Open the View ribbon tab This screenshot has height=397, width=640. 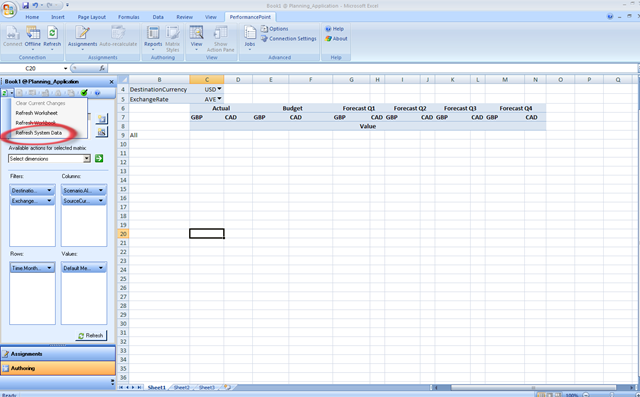click(211, 17)
